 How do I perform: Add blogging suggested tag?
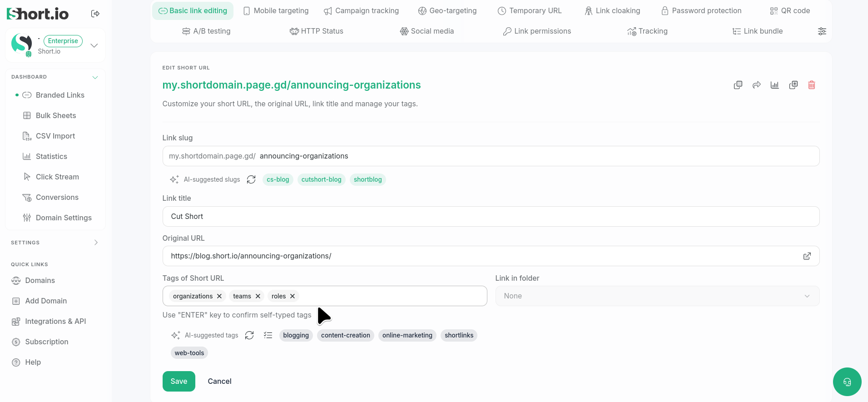pos(296,335)
